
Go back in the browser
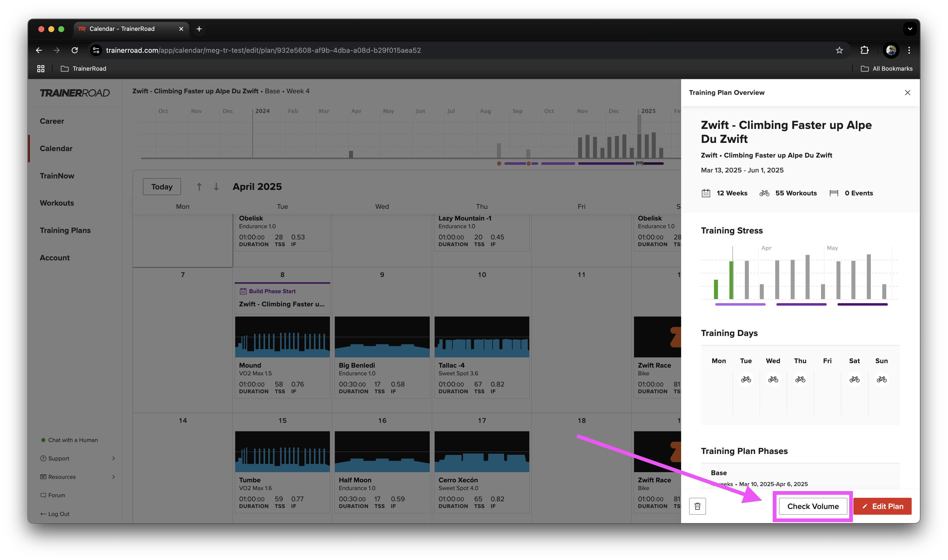(39, 50)
